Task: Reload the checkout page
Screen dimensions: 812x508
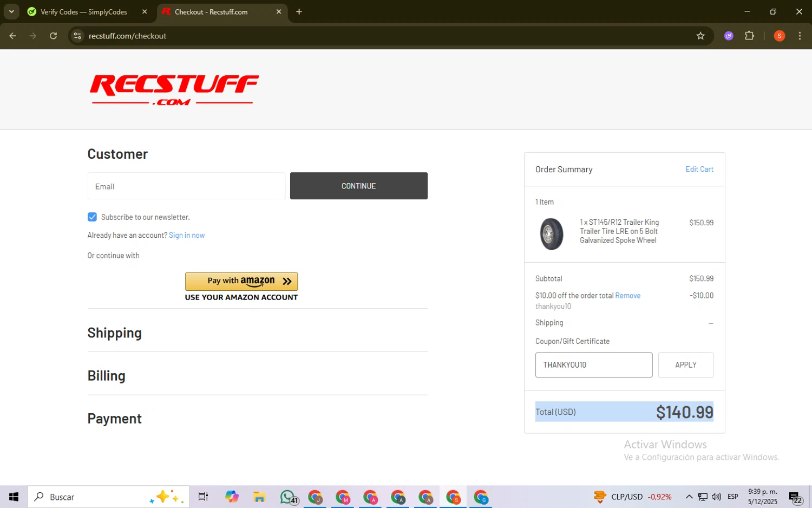Action: coord(53,36)
